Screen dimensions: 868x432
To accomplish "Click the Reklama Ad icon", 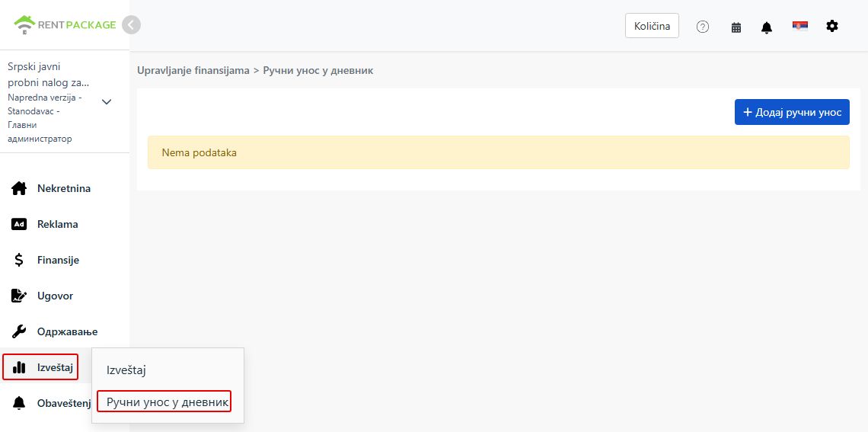I will pos(19,224).
